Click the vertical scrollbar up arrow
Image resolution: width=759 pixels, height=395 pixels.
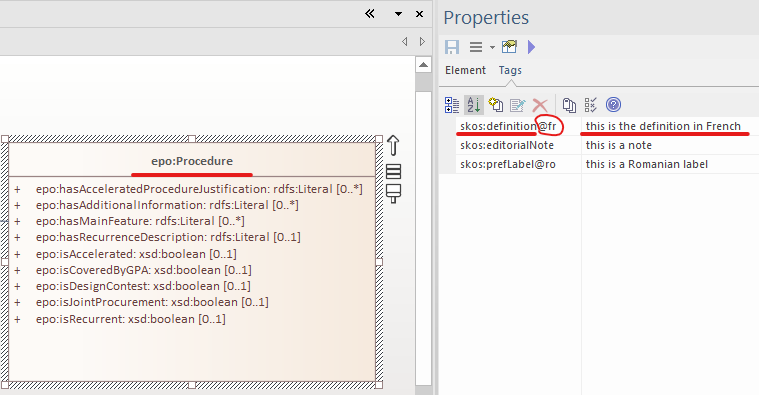pyautogui.click(x=424, y=65)
